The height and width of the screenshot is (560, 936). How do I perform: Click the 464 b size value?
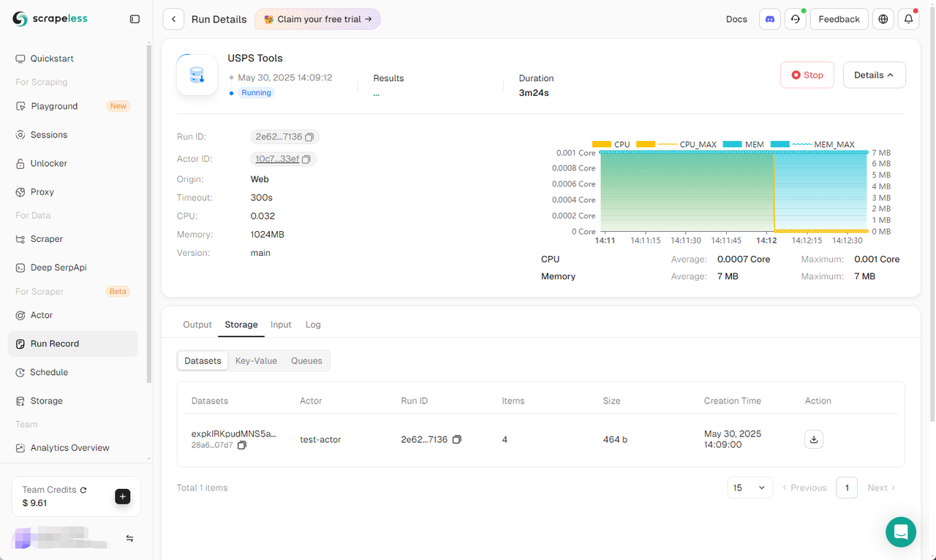point(616,439)
